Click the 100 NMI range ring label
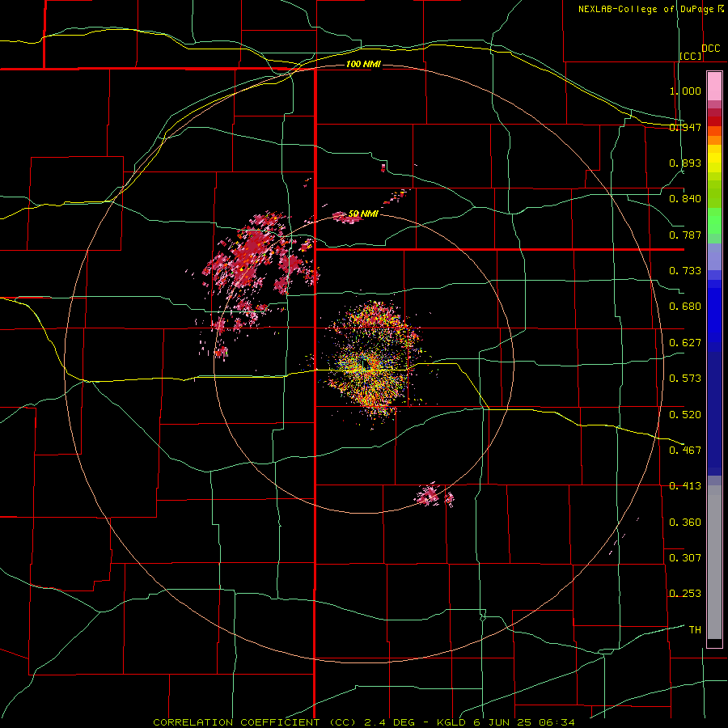The image size is (728, 728). point(363,64)
